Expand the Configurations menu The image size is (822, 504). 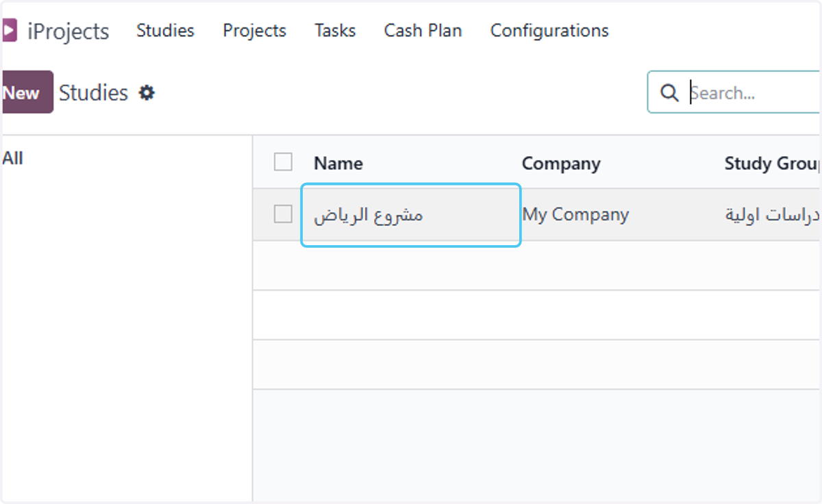549,31
